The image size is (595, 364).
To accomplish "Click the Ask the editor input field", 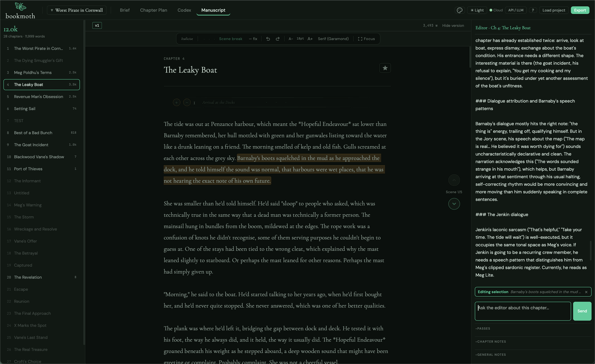I will click(523, 311).
